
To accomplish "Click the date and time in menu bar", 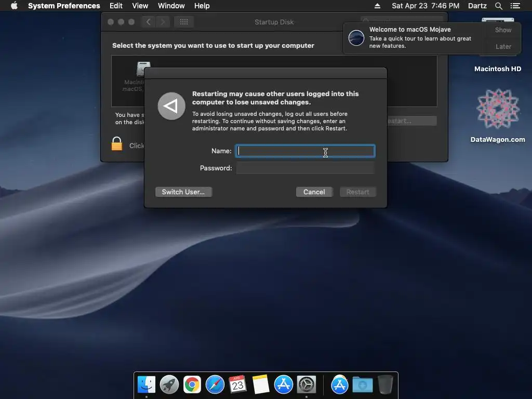I will (x=425, y=6).
